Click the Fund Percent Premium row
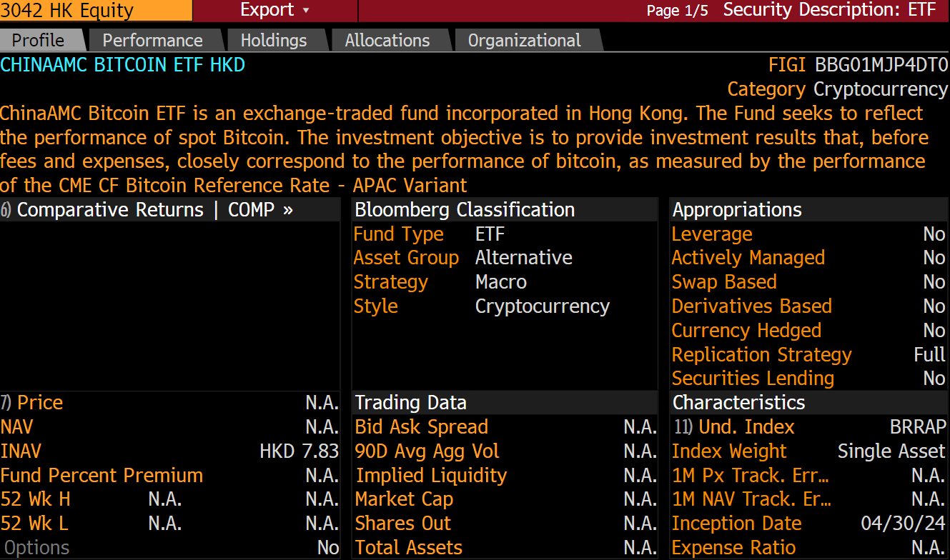 [x=170, y=476]
